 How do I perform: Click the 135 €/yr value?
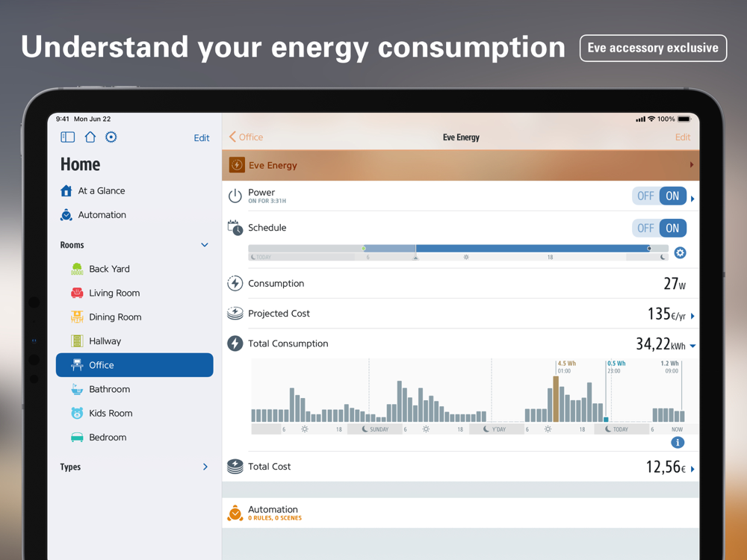click(x=666, y=314)
